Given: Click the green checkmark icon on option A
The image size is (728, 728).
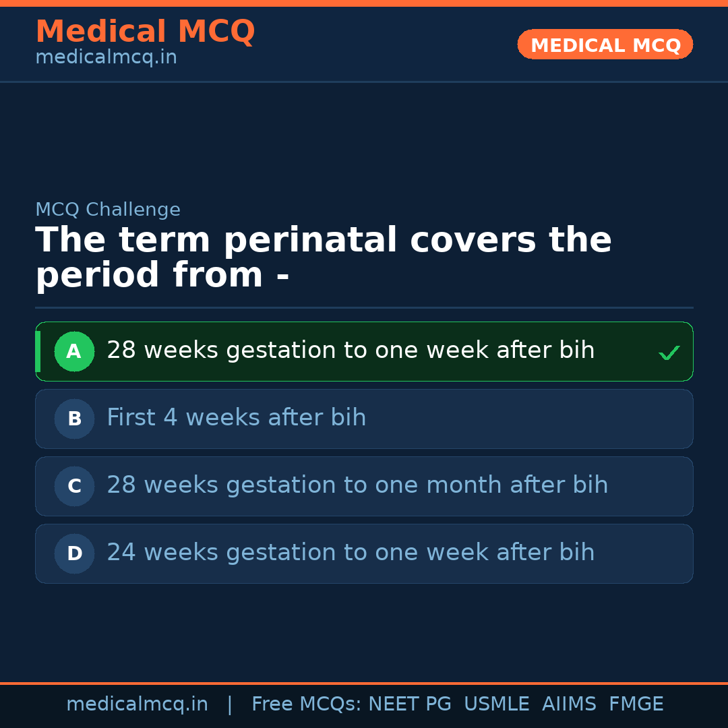Looking at the screenshot, I should click(669, 353).
